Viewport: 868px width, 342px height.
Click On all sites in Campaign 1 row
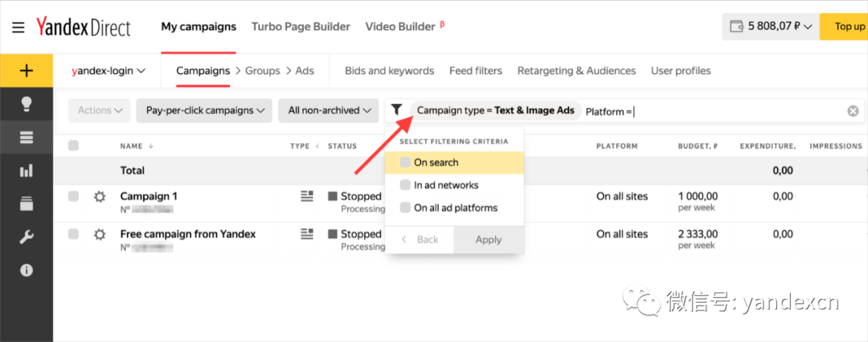pyautogui.click(x=622, y=196)
